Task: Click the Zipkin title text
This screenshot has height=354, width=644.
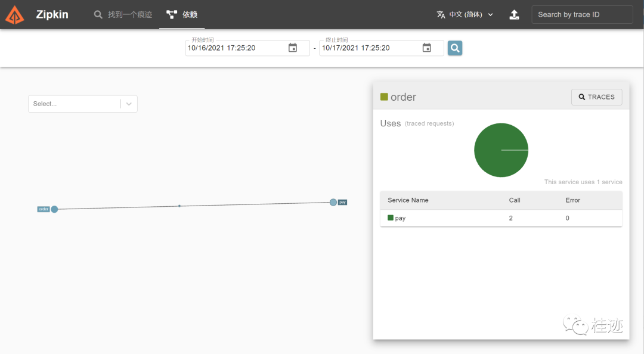Action: point(52,14)
